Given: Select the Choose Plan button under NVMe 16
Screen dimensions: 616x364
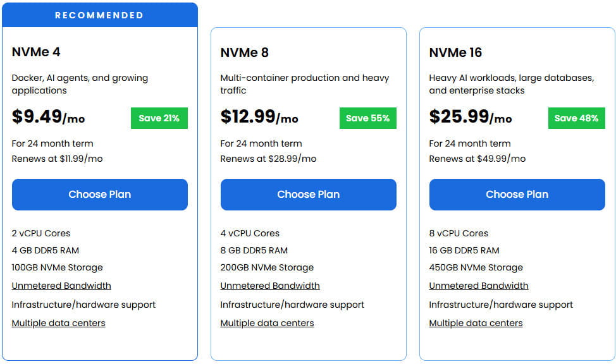Looking at the screenshot, I should coord(517,195).
